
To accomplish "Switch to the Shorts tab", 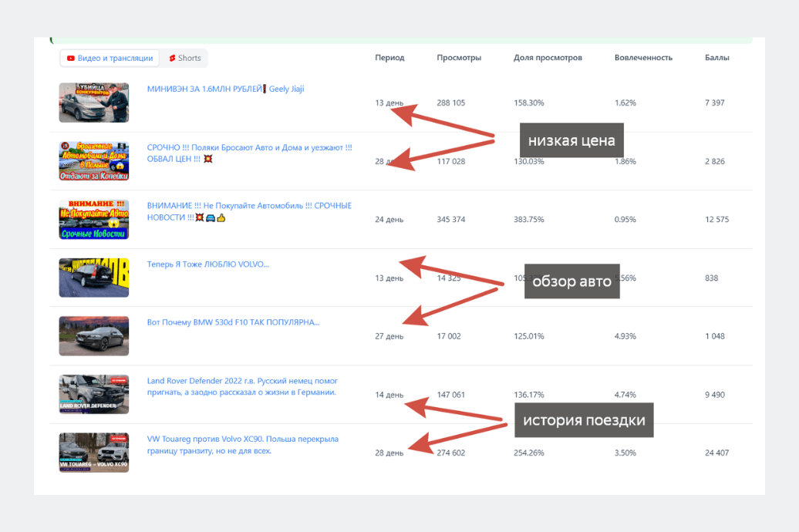I will [185, 58].
